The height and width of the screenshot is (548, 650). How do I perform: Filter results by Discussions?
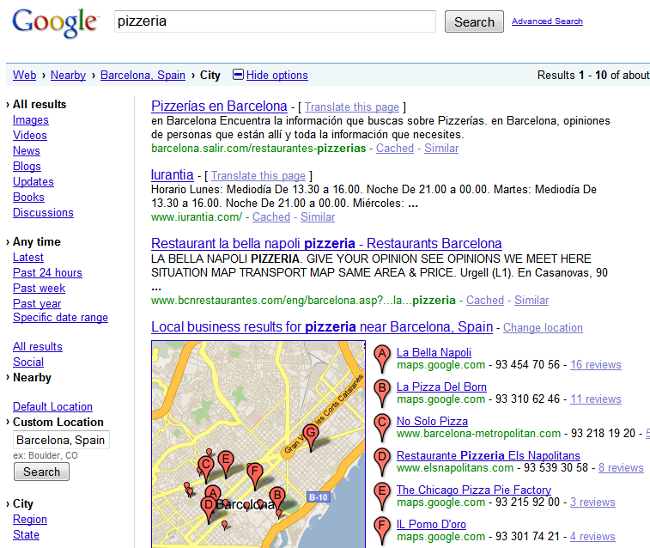tap(43, 212)
